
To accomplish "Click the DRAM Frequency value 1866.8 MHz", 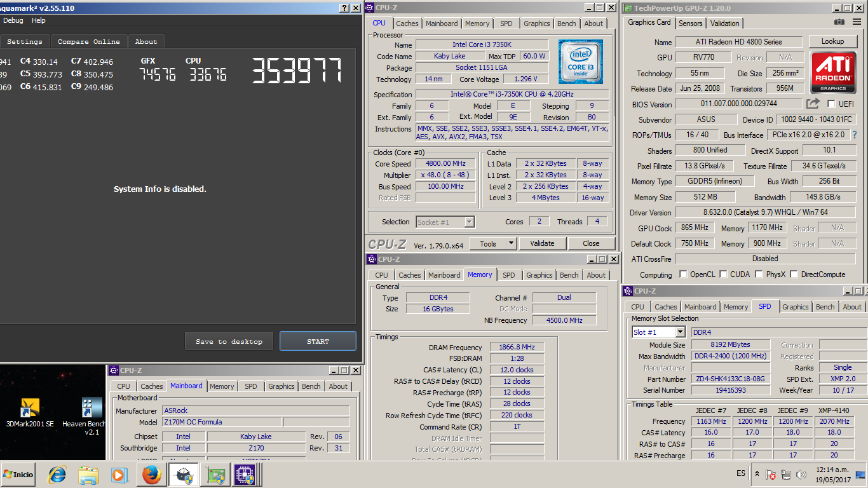I will coord(517,347).
